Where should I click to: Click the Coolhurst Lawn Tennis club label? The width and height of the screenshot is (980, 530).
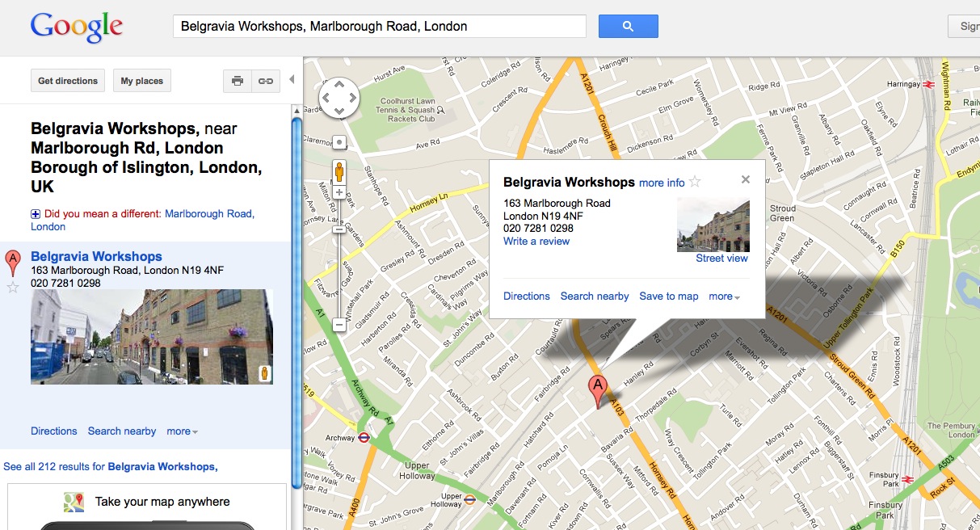(x=407, y=110)
